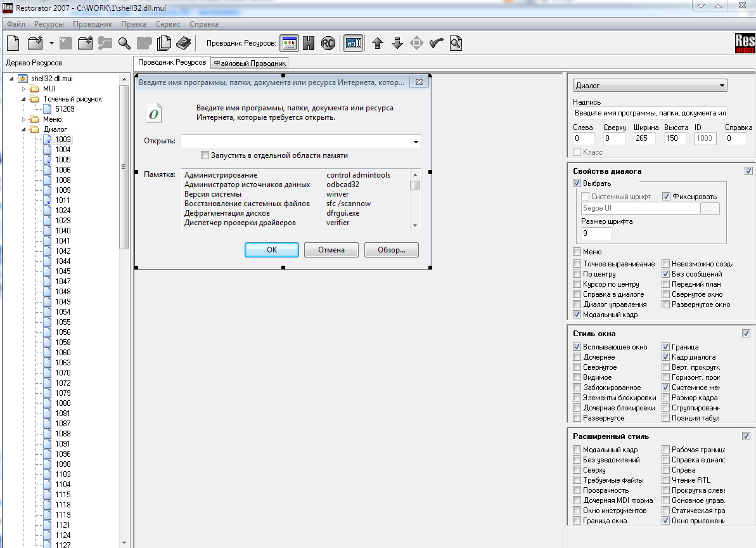This screenshot has height=548, width=756.
Task: Select dialog resource 1040 in tree
Action: point(63,231)
